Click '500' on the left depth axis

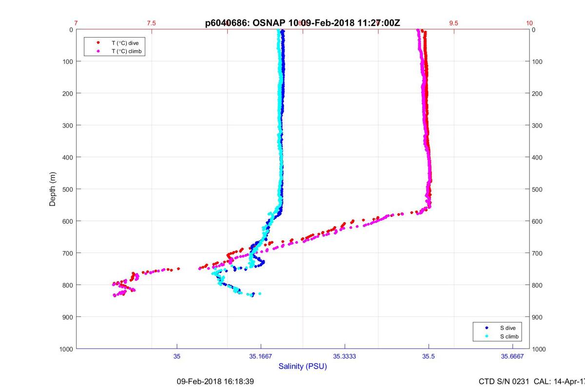(67, 189)
